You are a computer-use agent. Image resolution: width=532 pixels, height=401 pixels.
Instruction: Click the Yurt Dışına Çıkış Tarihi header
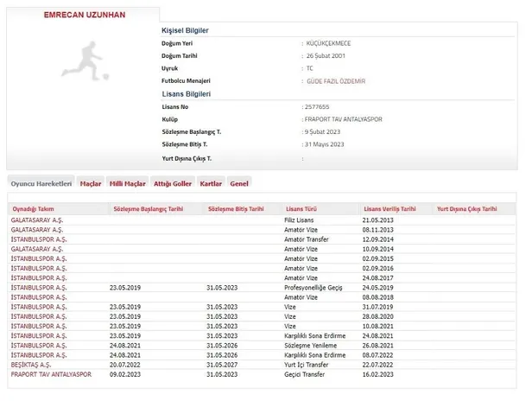pos(467,210)
